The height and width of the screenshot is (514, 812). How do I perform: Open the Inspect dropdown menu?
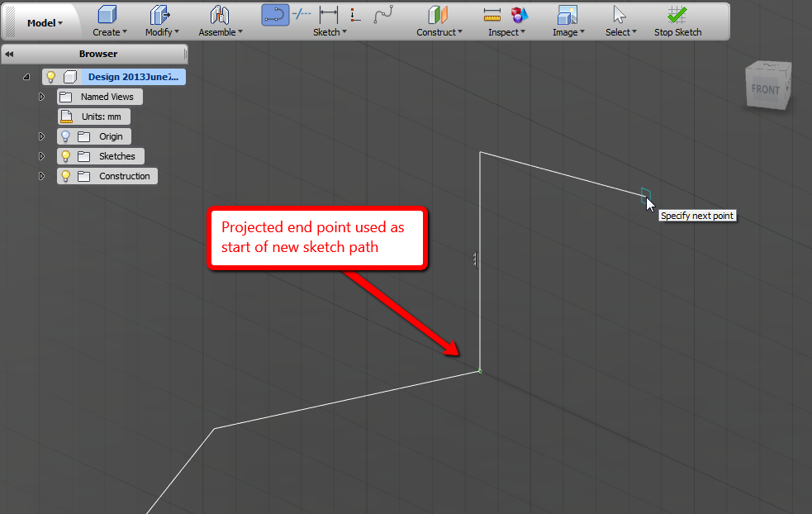tap(506, 32)
